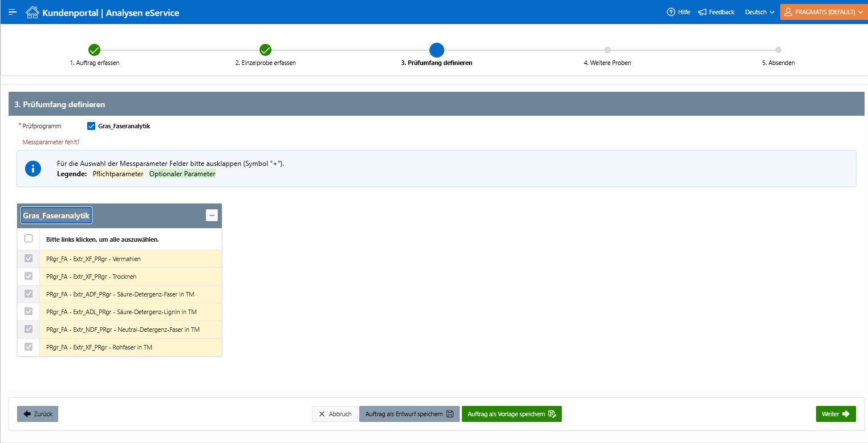Click Auftrag als Entwurf speichern
The image size is (868, 443).
[409, 414]
